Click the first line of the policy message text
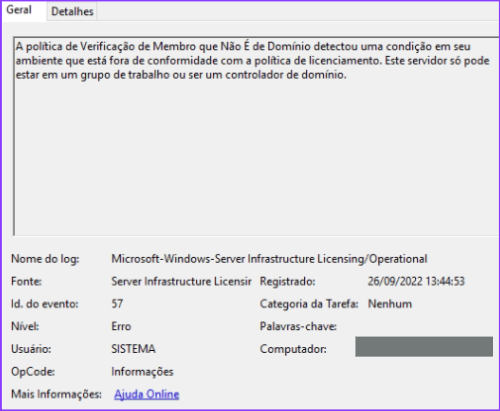 click(x=243, y=47)
